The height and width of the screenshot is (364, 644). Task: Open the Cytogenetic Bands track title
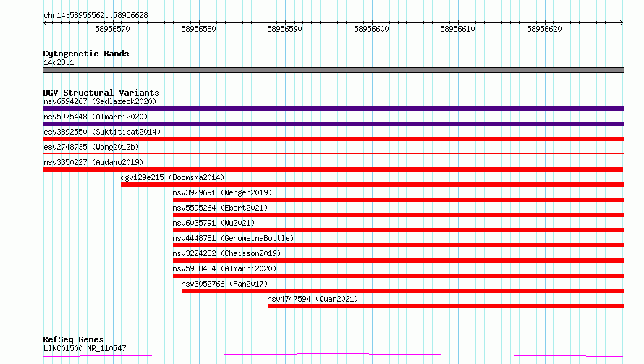pos(86,54)
